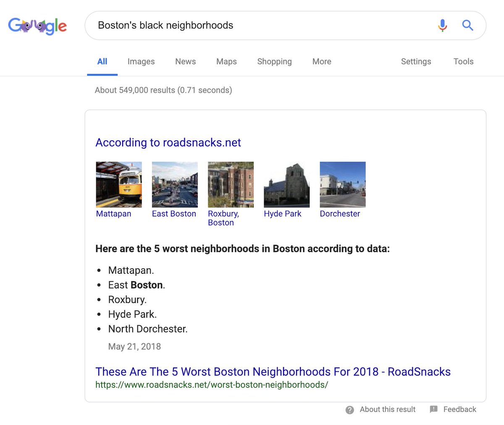
Task: Click the 'East Boston.' list item
Action: (136, 285)
